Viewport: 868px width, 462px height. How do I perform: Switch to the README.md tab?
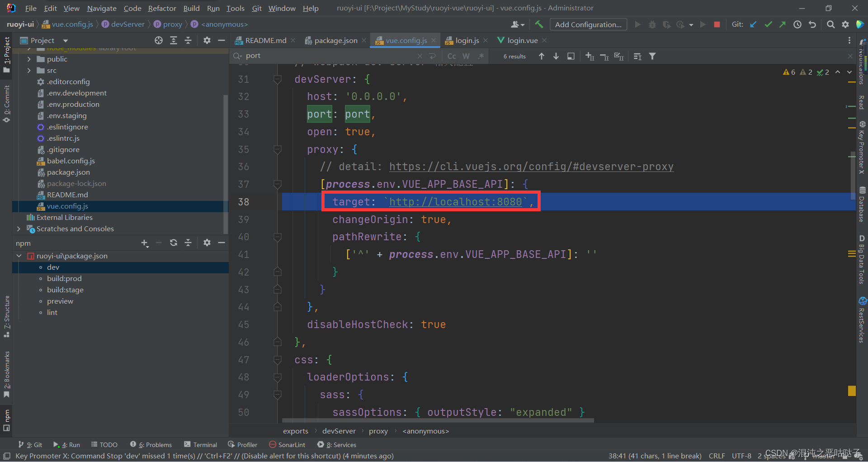pyautogui.click(x=265, y=40)
